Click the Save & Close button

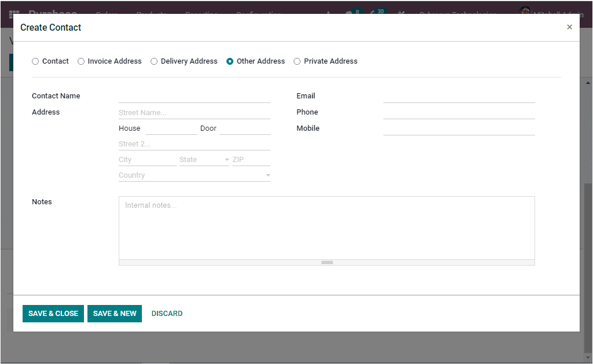coord(53,313)
